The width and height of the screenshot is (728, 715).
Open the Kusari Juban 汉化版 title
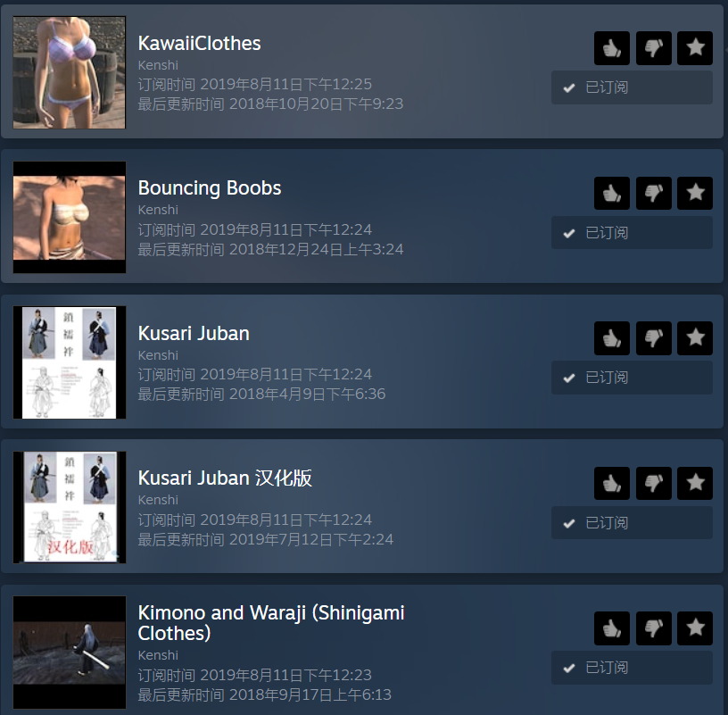[x=225, y=478]
